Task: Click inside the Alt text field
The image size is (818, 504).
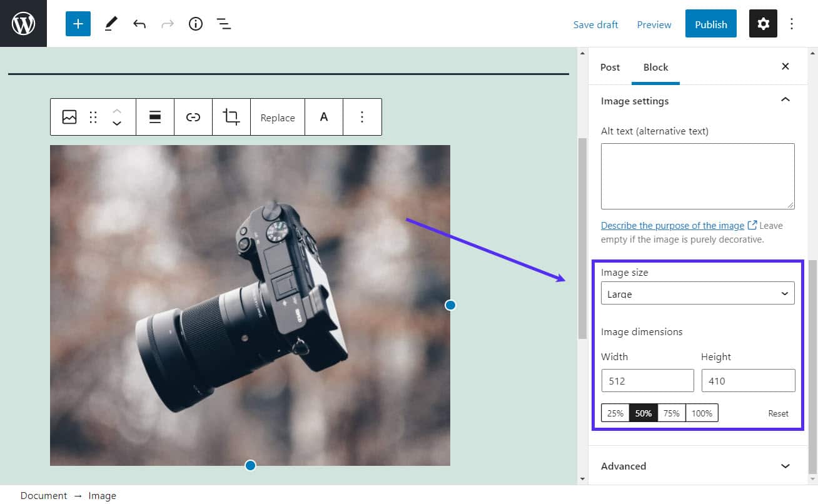Action: pos(697,176)
